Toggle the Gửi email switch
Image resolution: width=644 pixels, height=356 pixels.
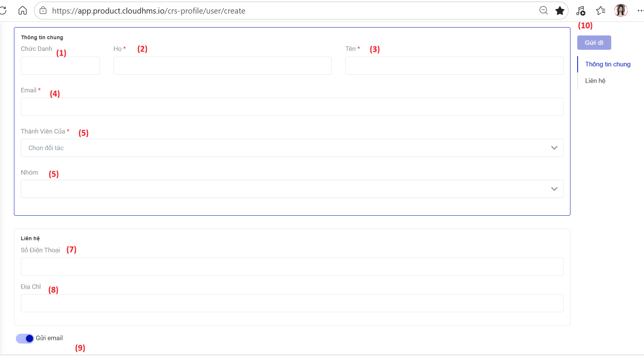click(x=25, y=339)
